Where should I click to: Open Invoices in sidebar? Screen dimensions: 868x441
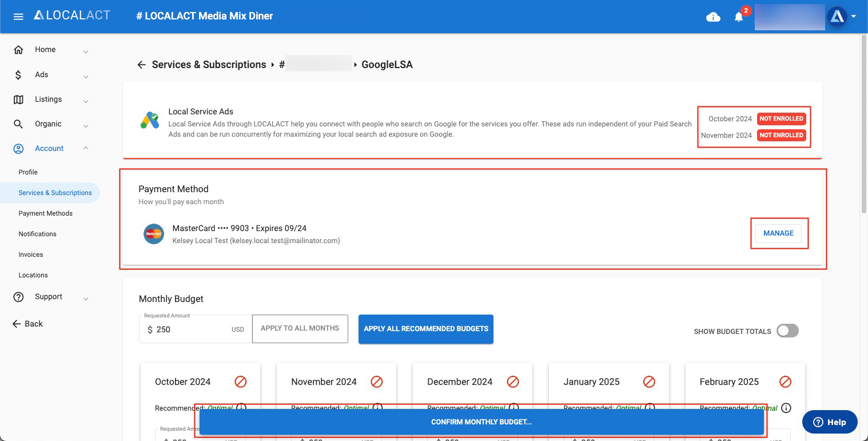(x=31, y=255)
